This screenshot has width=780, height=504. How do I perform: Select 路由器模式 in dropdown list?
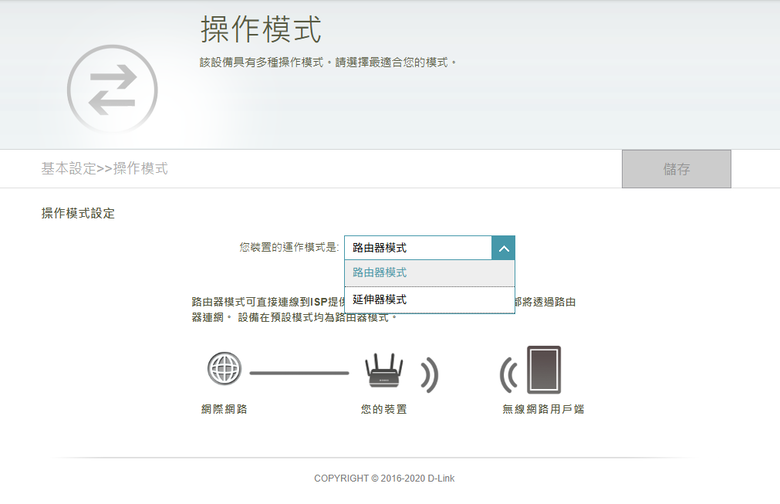(429, 273)
